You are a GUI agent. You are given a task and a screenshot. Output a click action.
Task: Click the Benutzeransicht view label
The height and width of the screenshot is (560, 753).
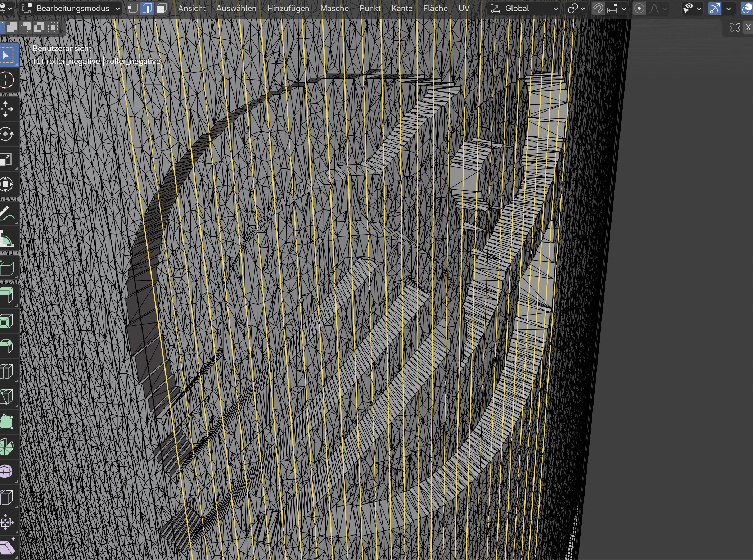click(x=62, y=49)
